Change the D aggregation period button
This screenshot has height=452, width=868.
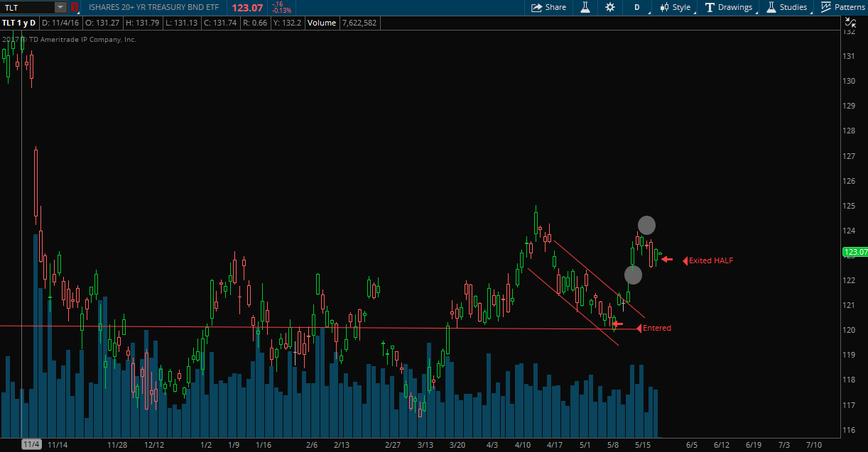tap(636, 7)
